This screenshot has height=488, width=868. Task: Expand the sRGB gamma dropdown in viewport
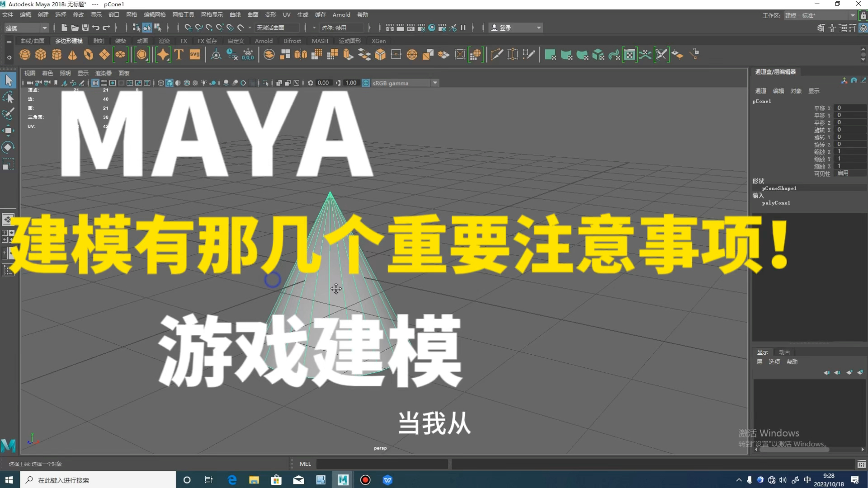coord(435,83)
